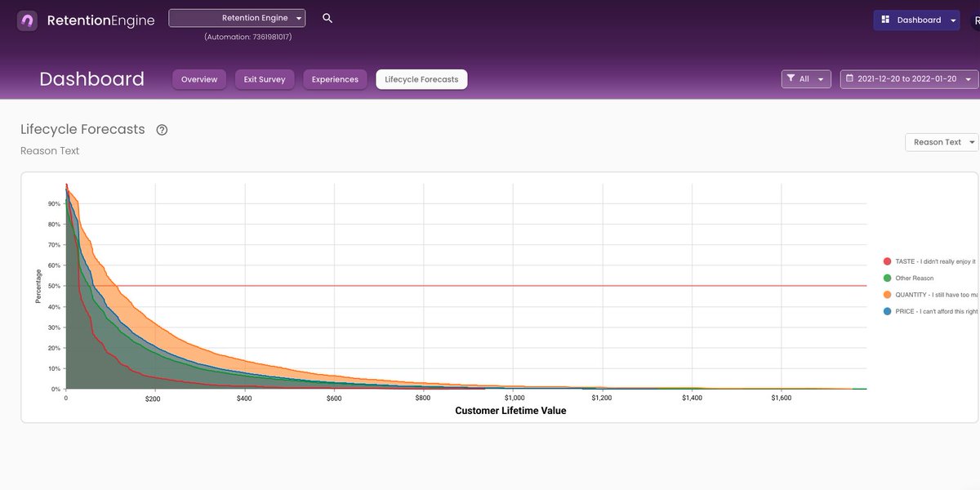The image size is (980, 490).
Task: Toggle the TASTE red legend swatch
Action: pyautogui.click(x=887, y=261)
